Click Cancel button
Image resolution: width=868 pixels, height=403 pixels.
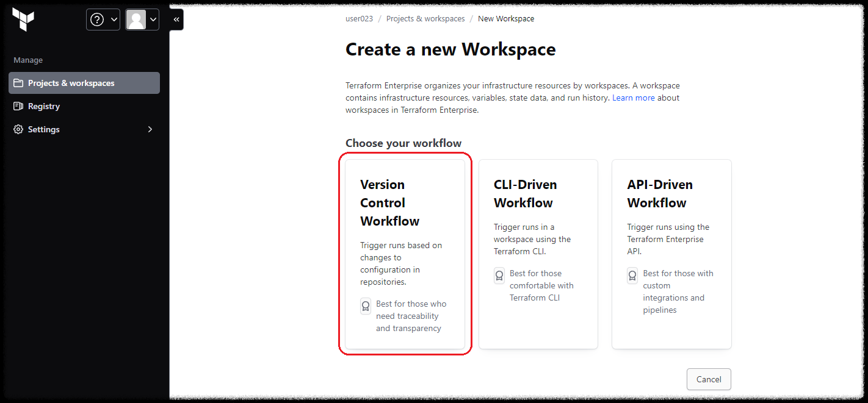click(709, 379)
